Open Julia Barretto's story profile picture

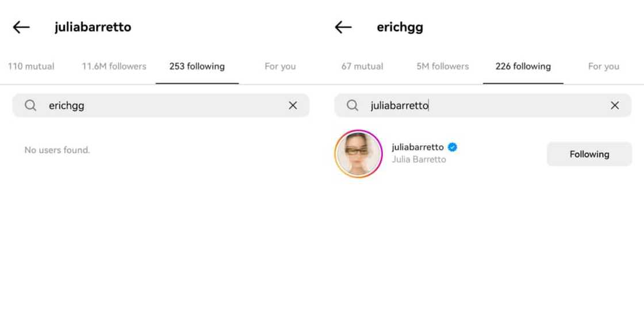pyautogui.click(x=359, y=154)
